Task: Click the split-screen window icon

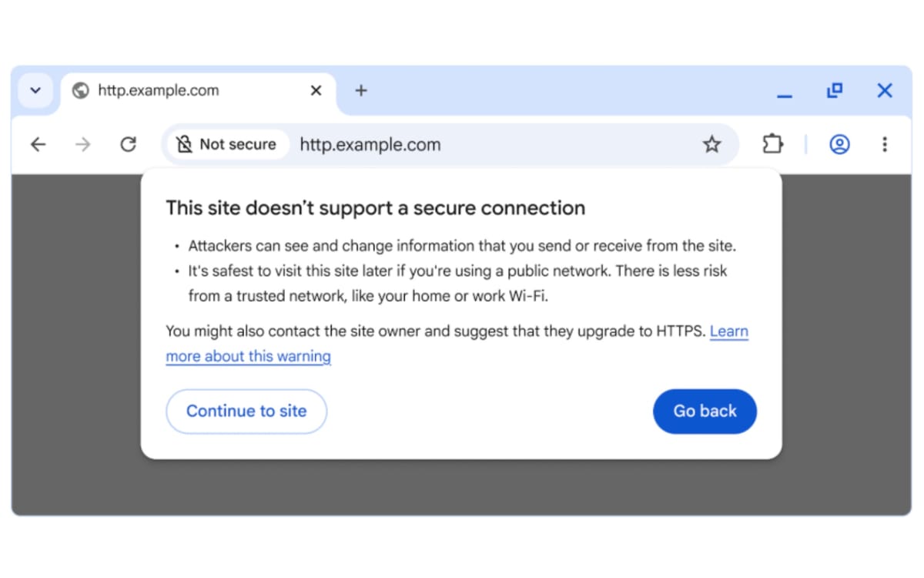Action: pos(835,90)
